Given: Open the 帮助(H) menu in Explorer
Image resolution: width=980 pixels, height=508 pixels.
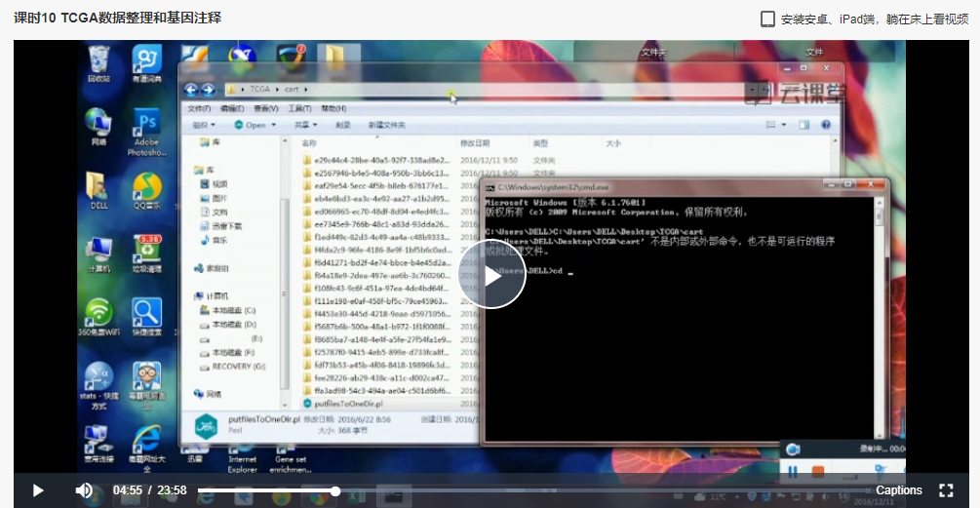Looking at the screenshot, I should click(333, 108).
